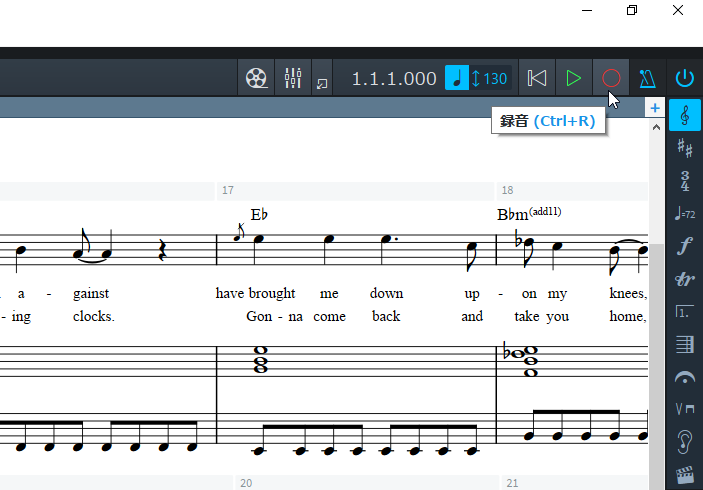Open the clapperboard video panel
The width and height of the screenshot is (703, 490).
[685, 475]
